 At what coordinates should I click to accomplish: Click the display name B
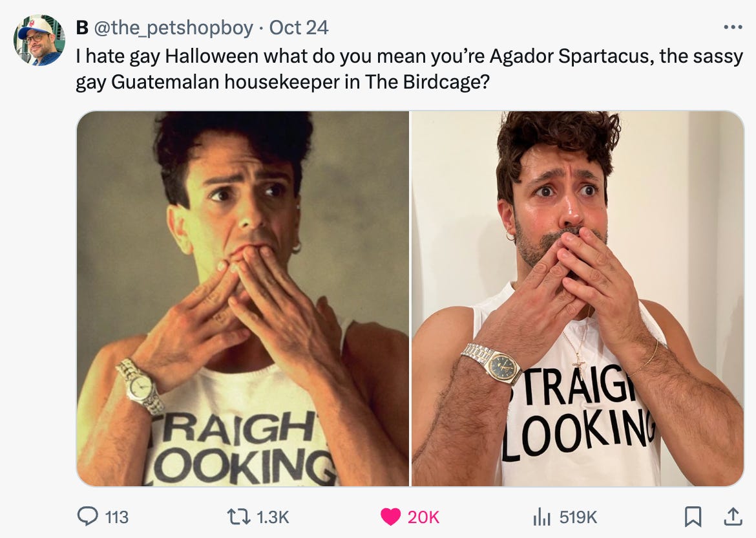tap(82, 28)
